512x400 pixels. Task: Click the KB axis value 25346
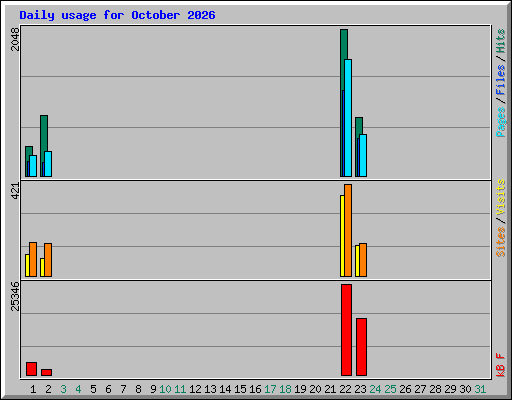[15, 296]
